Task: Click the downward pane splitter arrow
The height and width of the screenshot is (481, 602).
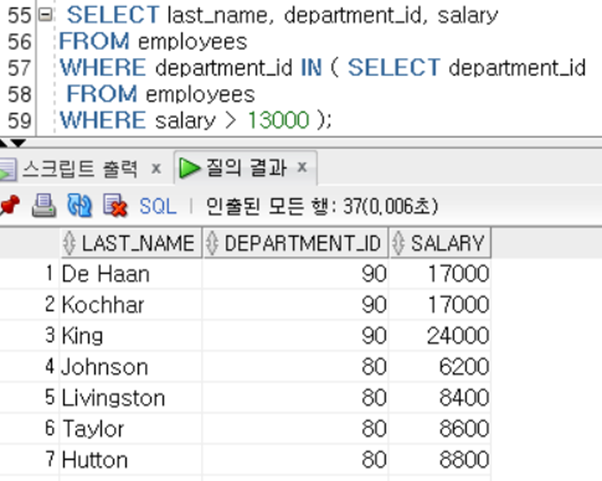Action: (18, 144)
